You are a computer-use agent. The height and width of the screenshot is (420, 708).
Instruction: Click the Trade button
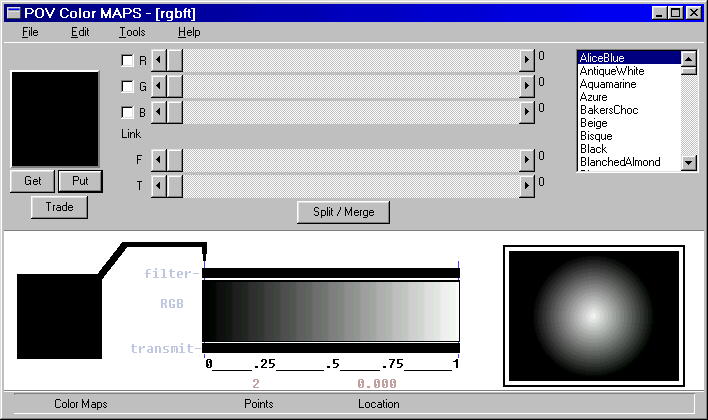[59, 207]
